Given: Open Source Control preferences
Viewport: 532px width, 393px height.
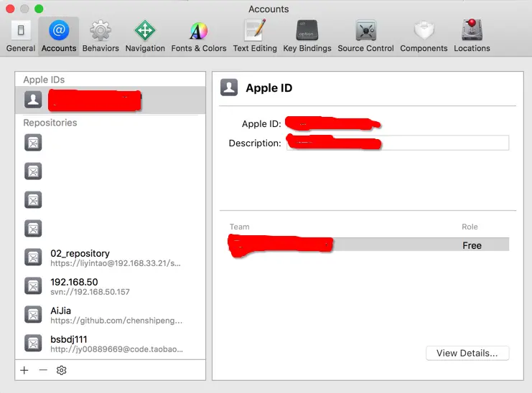Looking at the screenshot, I should [365, 37].
